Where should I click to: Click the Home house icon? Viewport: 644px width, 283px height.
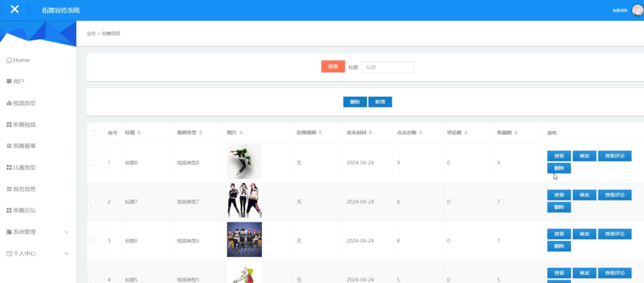click(9, 60)
